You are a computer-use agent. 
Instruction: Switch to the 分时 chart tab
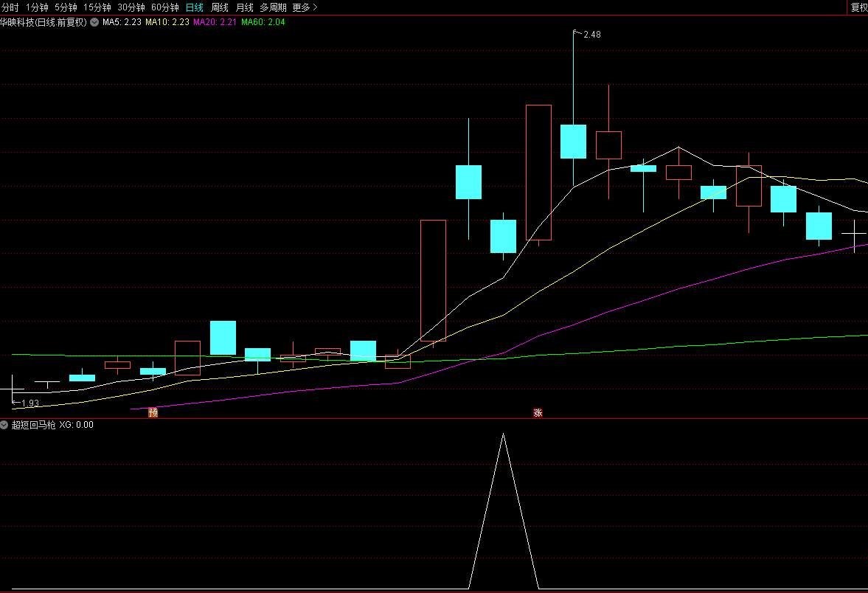[10, 8]
